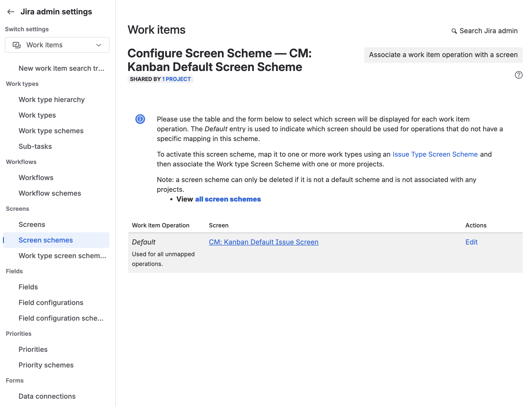
Task: Follow the Issue Type Screen Scheme link
Action: coord(435,154)
